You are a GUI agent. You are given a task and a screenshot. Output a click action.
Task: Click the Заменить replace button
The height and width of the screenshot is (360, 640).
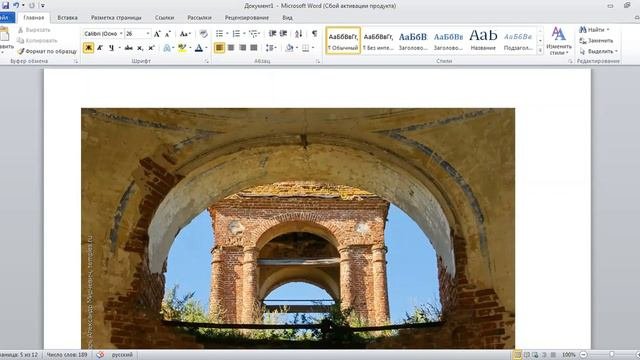pos(596,40)
